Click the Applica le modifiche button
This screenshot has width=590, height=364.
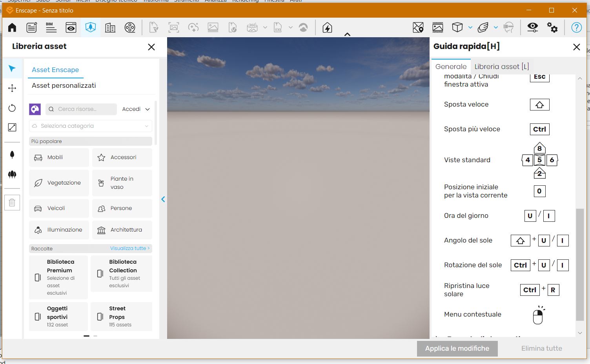457,348
